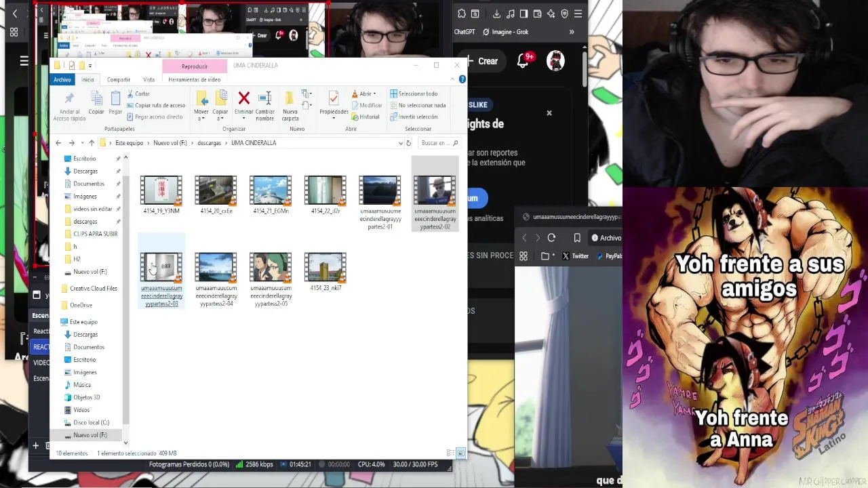
Task: Click the Crear button
Action: (484, 61)
